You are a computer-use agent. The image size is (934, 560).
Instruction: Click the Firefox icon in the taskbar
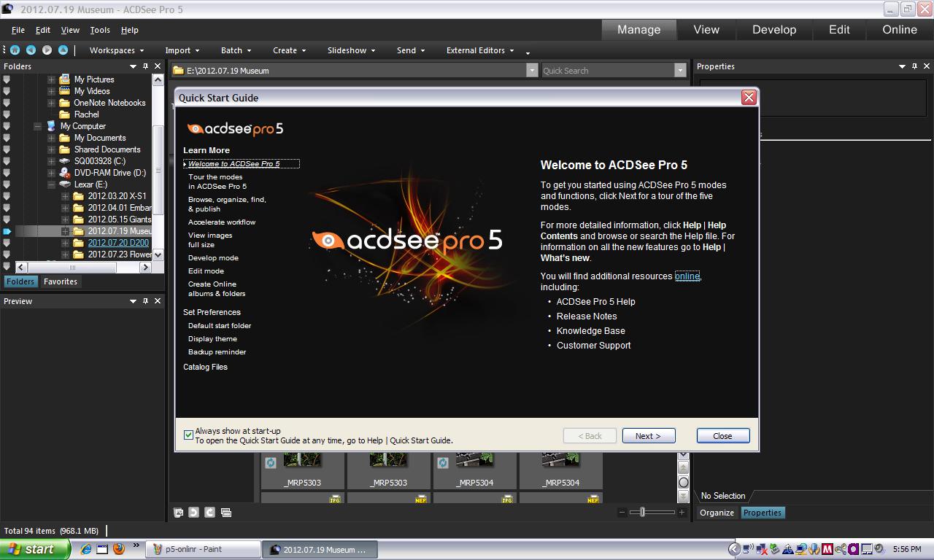coord(119,549)
